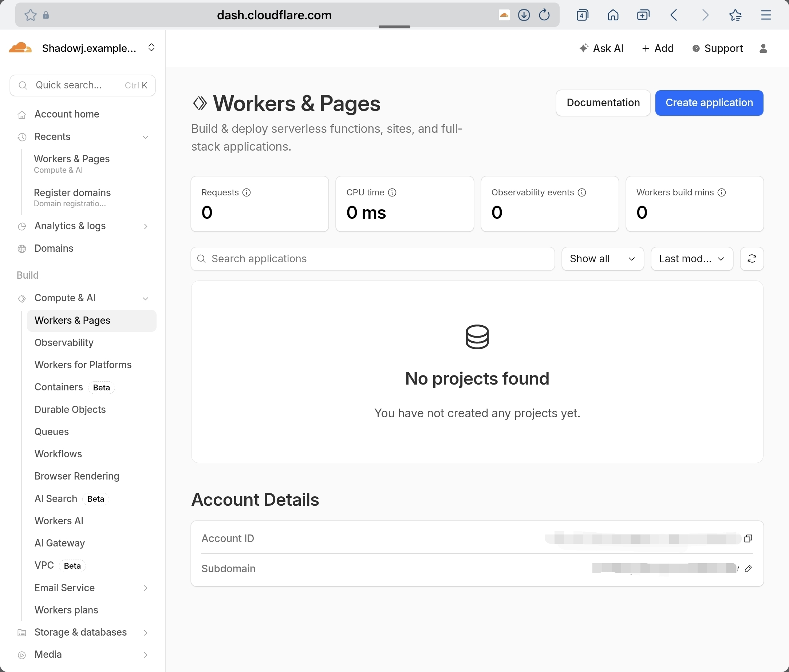The width and height of the screenshot is (789, 672).
Task: Open the user profile icon
Action: click(763, 48)
